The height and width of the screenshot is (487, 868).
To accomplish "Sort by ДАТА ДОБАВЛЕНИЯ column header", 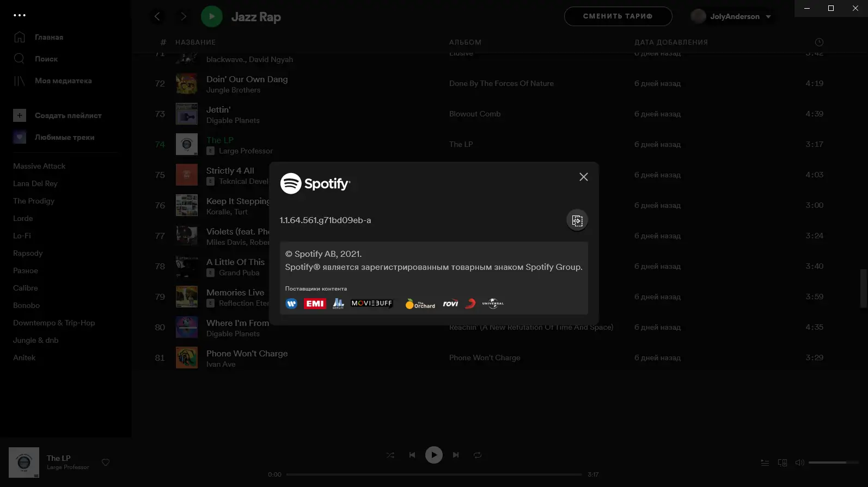I will 671,42.
